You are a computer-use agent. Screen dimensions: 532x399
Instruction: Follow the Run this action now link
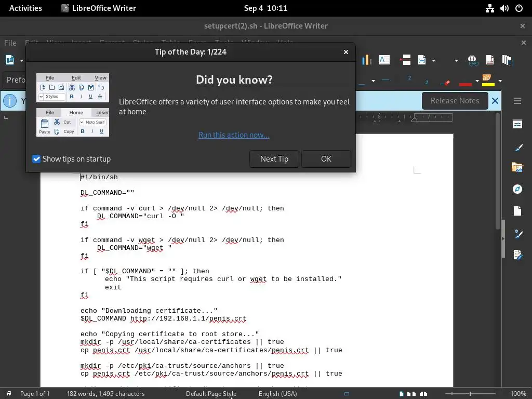pyautogui.click(x=234, y=135)
